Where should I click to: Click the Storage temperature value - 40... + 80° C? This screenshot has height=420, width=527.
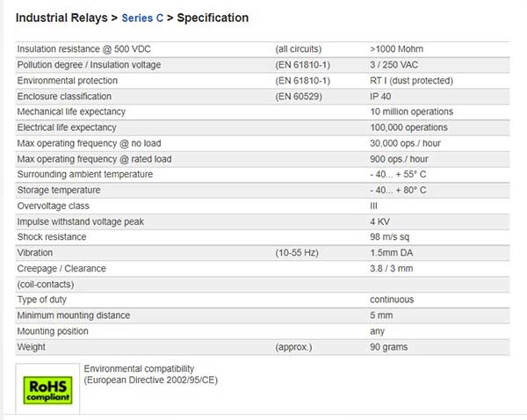(398, 190)
